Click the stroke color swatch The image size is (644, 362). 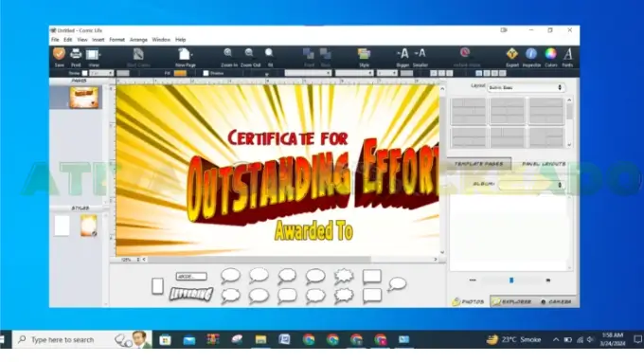(123, 73)
